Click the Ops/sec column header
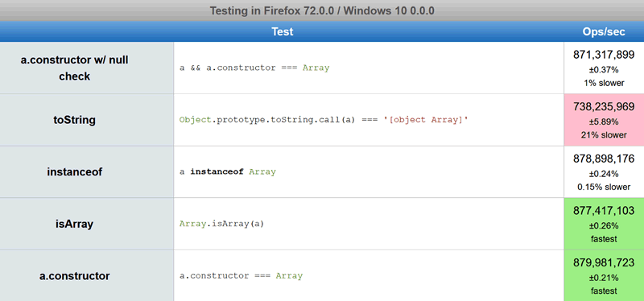Image resolution: width=644 pixels, height=301 pixels. [604, 31]
